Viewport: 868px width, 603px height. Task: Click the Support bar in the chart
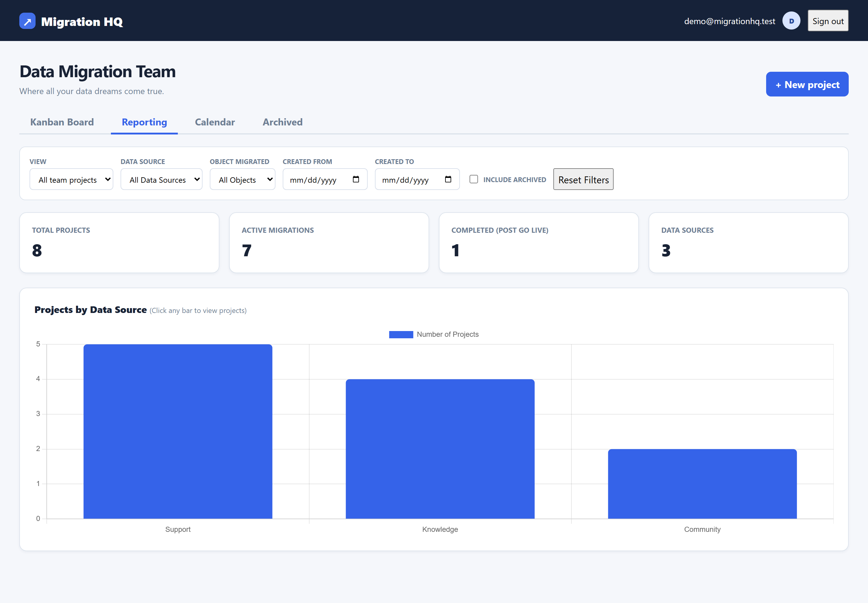coord(178,431)
